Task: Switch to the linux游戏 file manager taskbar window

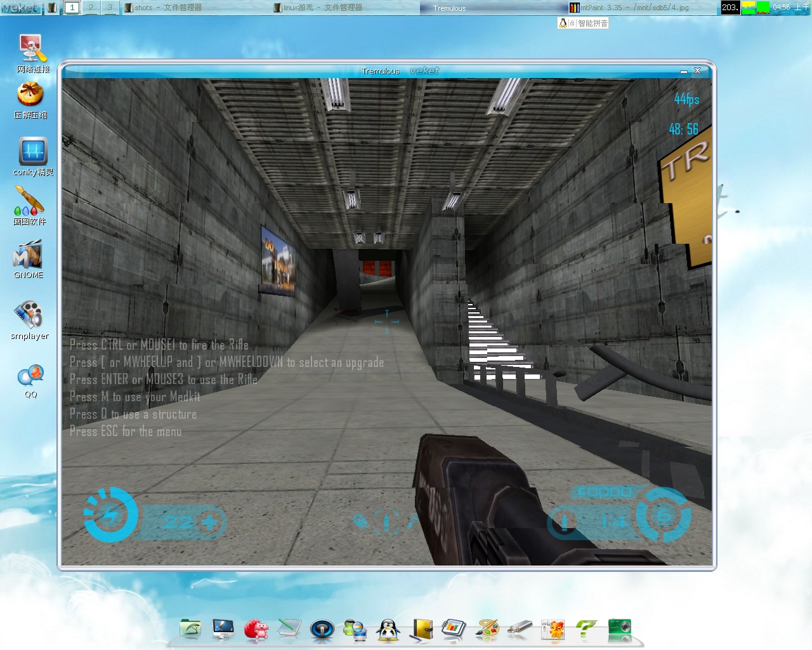Action: [x=345, y=8]
